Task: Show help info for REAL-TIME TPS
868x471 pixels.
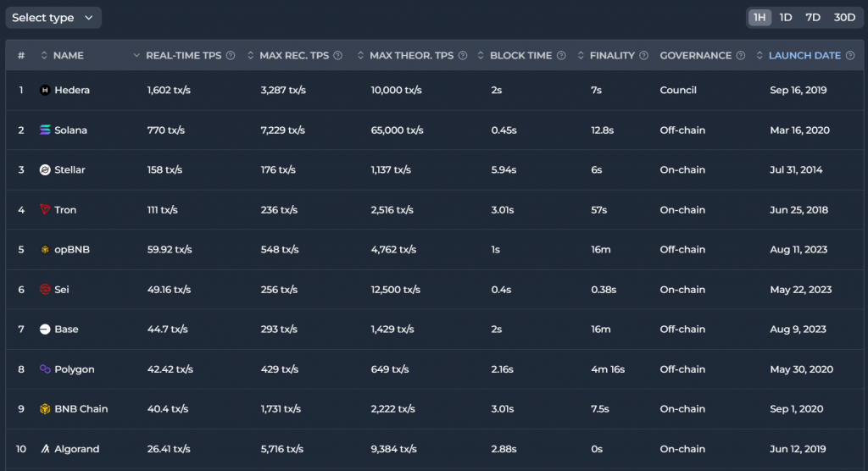Action: click(x=231, y=55)
